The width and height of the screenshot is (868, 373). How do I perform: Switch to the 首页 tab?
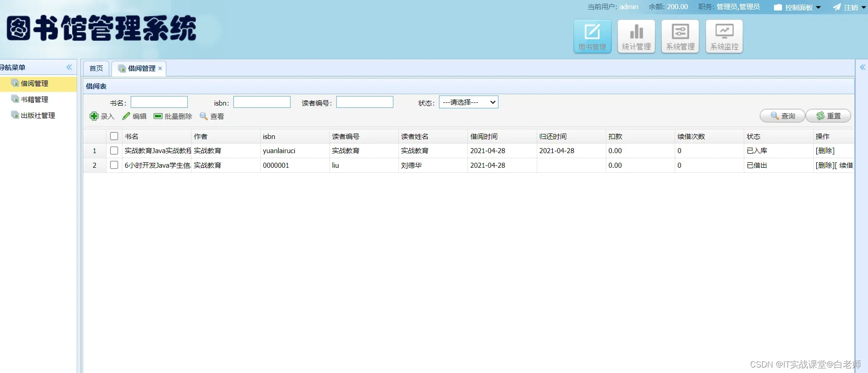click(96, 69)
